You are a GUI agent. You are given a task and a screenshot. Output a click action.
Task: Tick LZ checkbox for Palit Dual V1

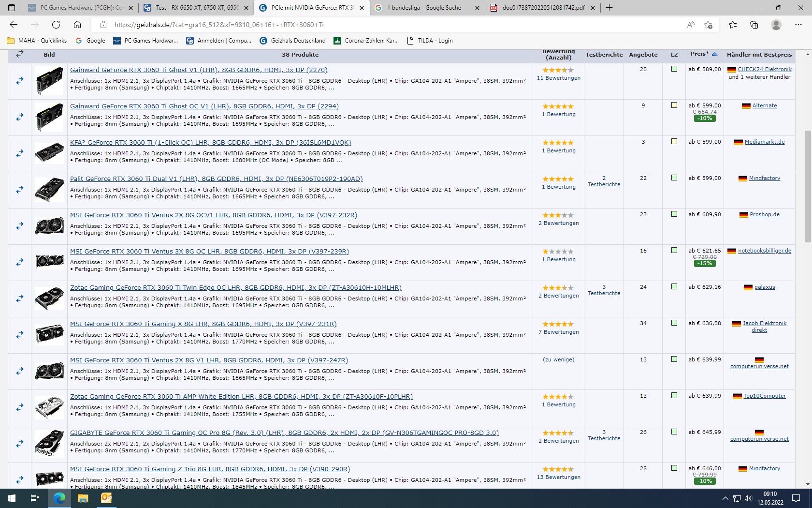tap(674, 178)
